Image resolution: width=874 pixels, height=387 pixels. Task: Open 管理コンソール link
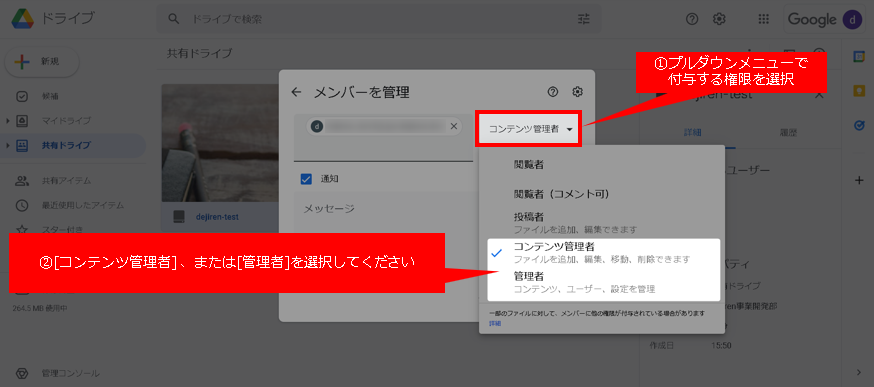coord(71,373)
